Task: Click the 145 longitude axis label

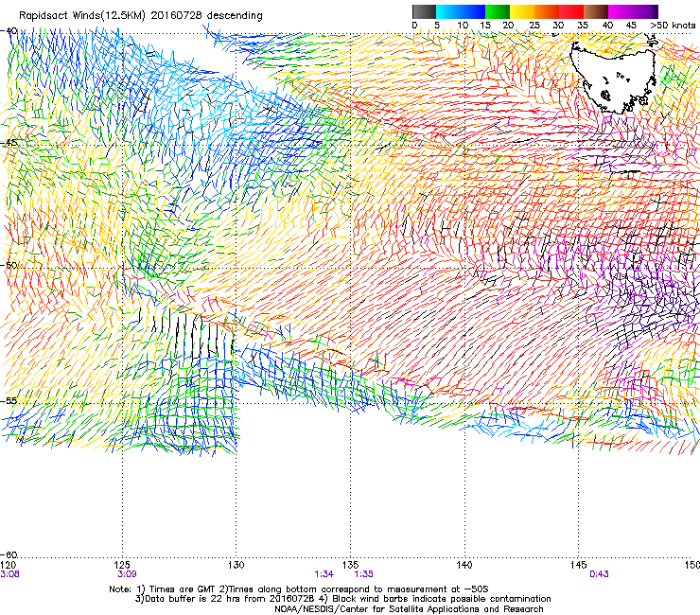Action: (579, 565)
